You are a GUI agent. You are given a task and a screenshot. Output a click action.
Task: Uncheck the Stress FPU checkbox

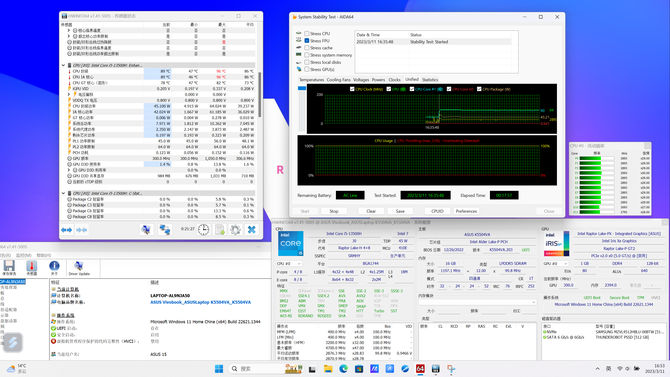point(307,41)
